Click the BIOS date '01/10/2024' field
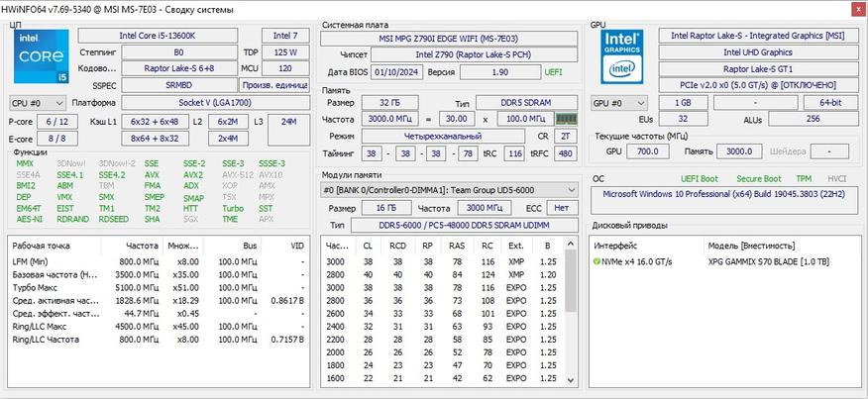Image resolution: width=868 pixels, height=399 pixels. coord(397,72)
